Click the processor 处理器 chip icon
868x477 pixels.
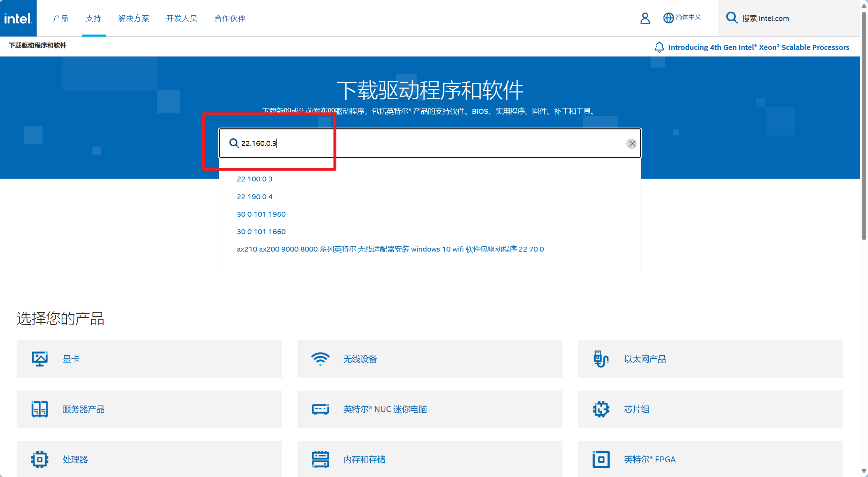pos(40,459)
